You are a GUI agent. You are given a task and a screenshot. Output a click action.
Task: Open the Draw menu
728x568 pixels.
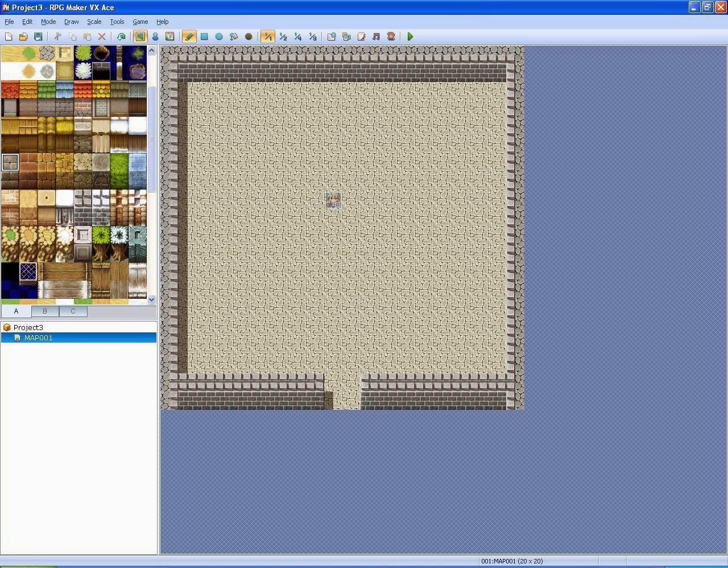72,22
